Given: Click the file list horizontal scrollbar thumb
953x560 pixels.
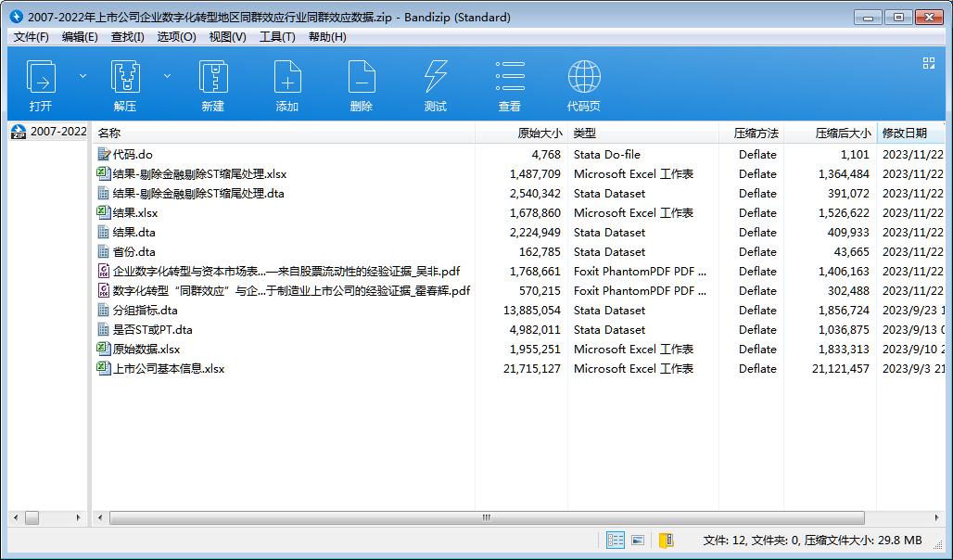Looking at the screenshot, I should coord(487,518).
